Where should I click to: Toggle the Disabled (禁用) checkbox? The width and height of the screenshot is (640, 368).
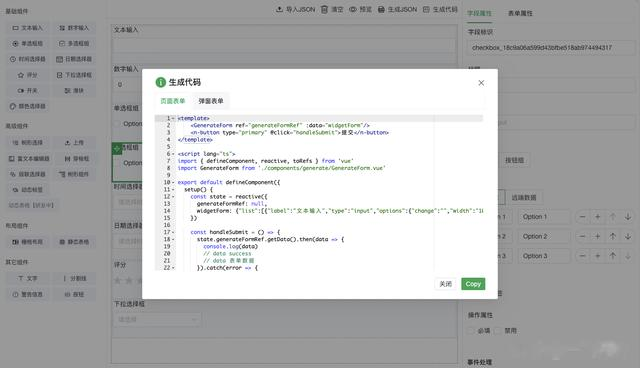click(x=498, y=330)
